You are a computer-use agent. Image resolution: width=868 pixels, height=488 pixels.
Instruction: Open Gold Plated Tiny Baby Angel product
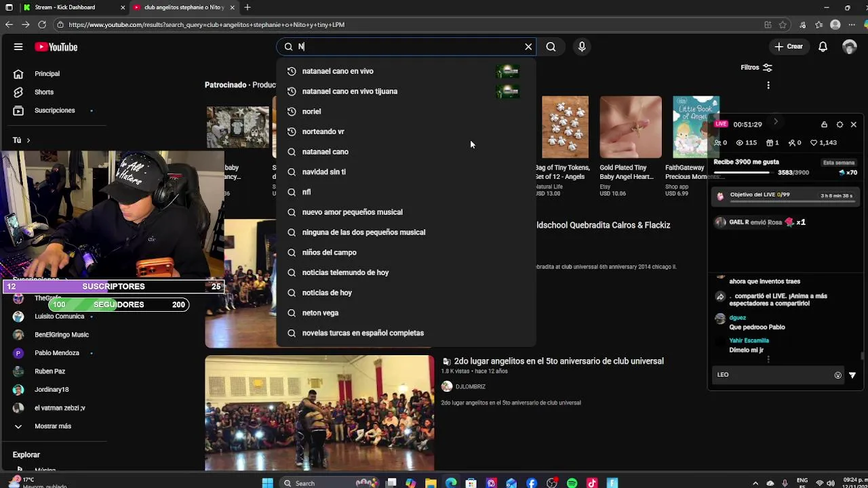click(x=631, y=127)
